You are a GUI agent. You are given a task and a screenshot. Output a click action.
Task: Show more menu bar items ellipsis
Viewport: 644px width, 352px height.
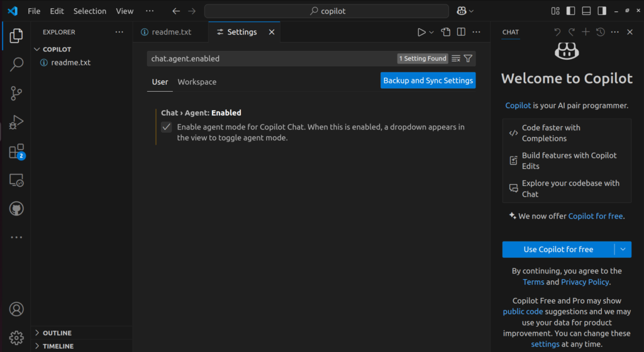[x=150, y=11]
